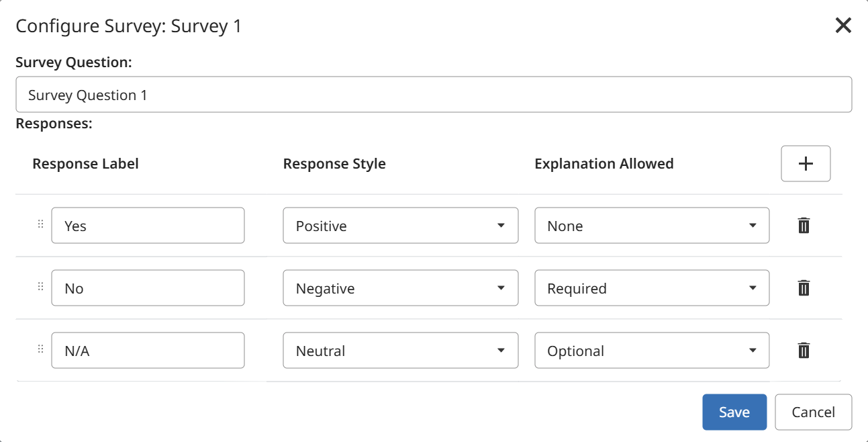868x442 pixels.
Task: Click the Survey Question text field
Action: coord(434,95)
